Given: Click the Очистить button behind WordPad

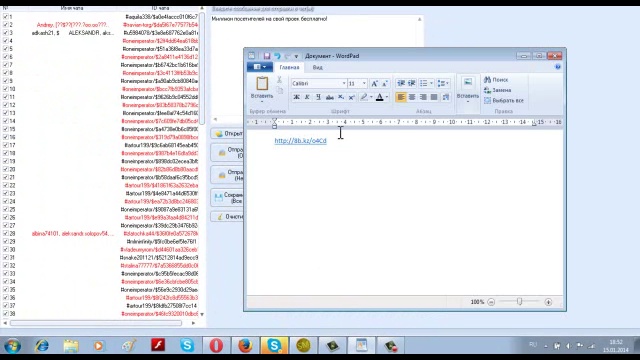Looking at the screenshot, I should [228, 217].
